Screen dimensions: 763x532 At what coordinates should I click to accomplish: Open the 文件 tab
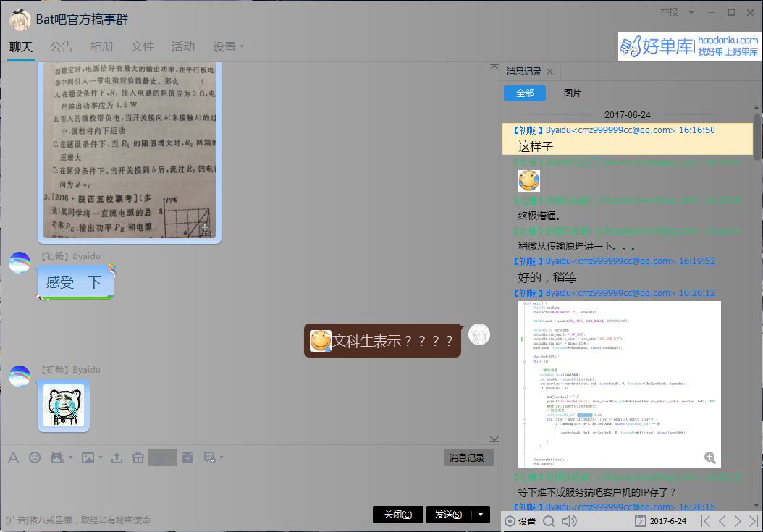(143, 47)
